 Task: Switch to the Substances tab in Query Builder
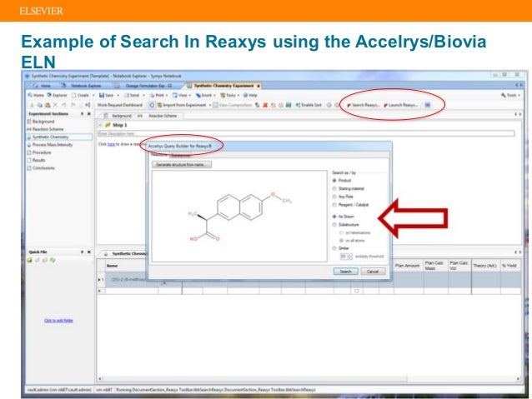[x=180, y=156]
